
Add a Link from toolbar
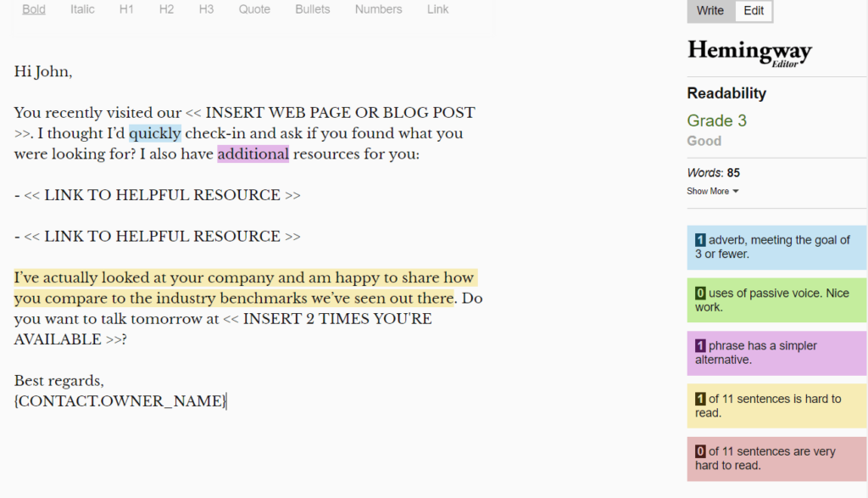pyautogui.click(x=438, y=9)
